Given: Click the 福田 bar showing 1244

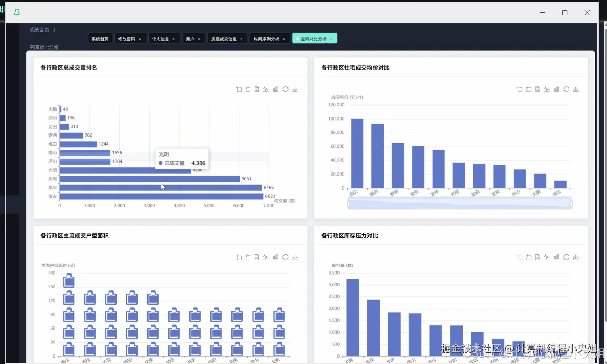Looking at the screenshot, I should (x=79, y=144).
